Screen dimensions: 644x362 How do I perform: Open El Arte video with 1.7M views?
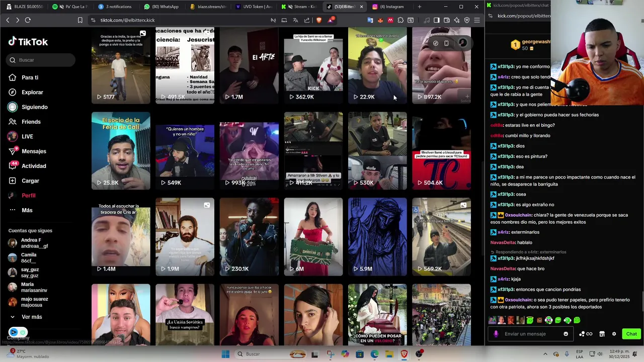249,65
